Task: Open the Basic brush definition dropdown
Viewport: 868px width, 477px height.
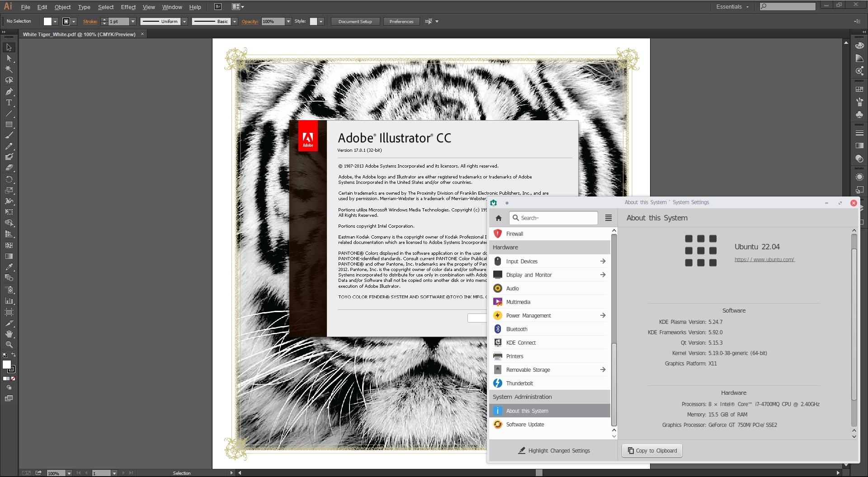Action: click(x=235, y=22)
